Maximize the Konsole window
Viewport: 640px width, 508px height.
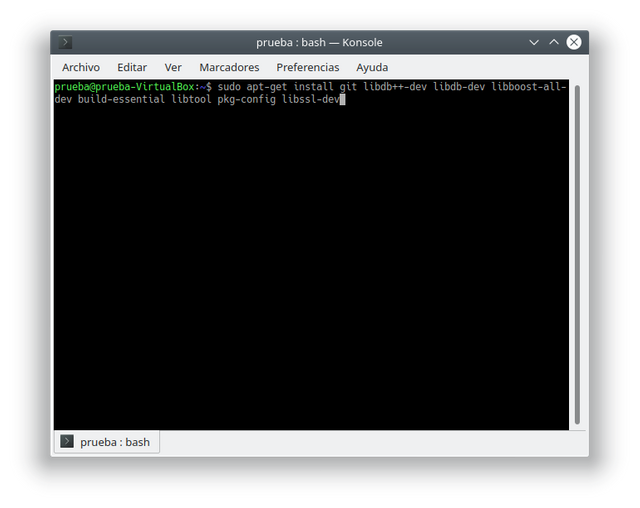pos(554,42)
